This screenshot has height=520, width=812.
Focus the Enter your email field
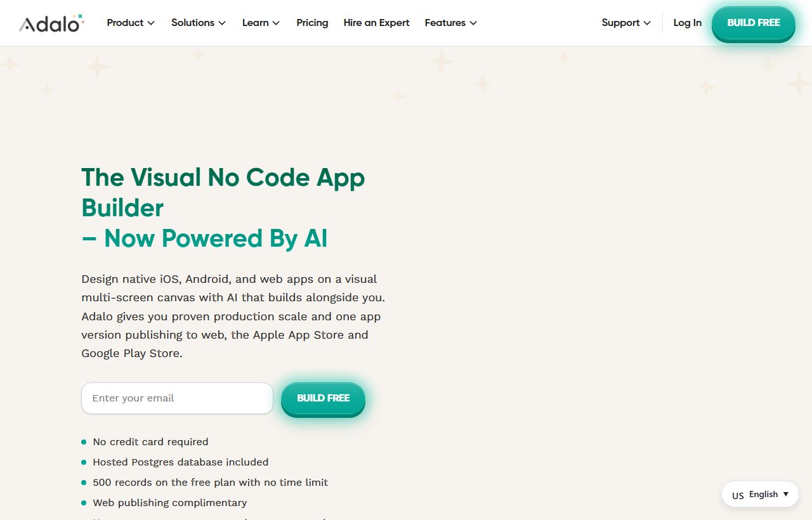click(177, 398)
